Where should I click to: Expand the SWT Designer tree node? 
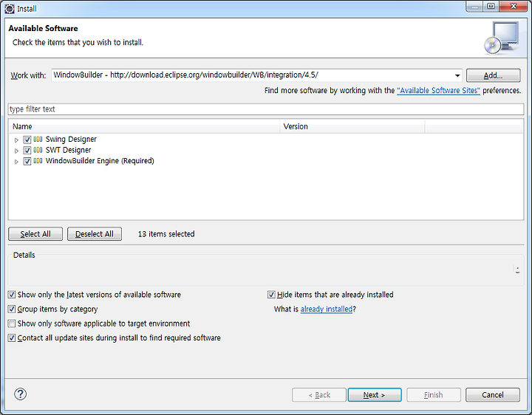16,151
